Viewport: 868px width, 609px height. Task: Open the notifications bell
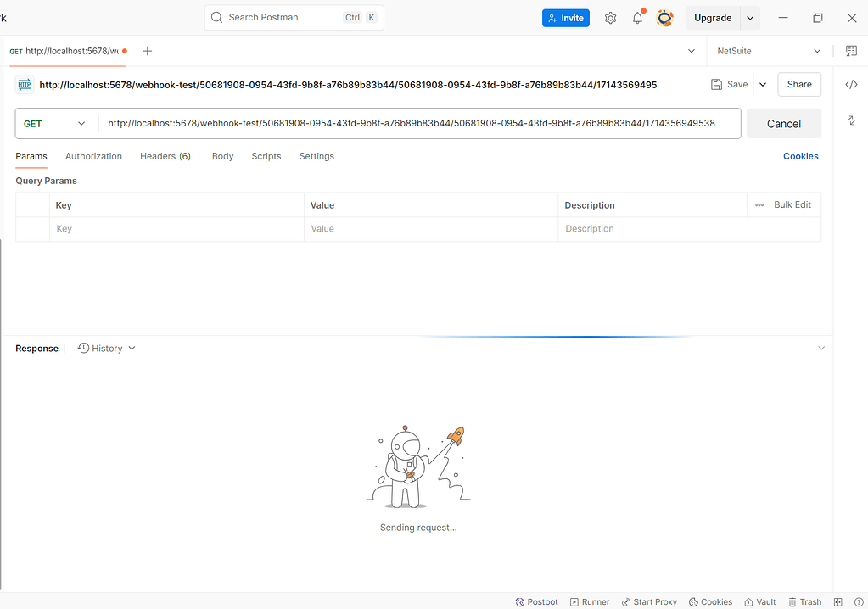[x=637, y=17]
